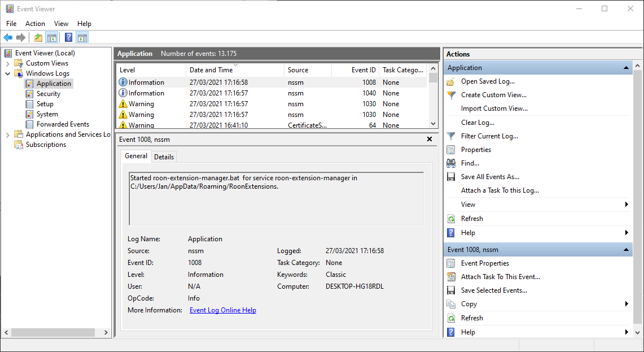Switch to the Details tab

pyautogui.click(x=164, y=157)
